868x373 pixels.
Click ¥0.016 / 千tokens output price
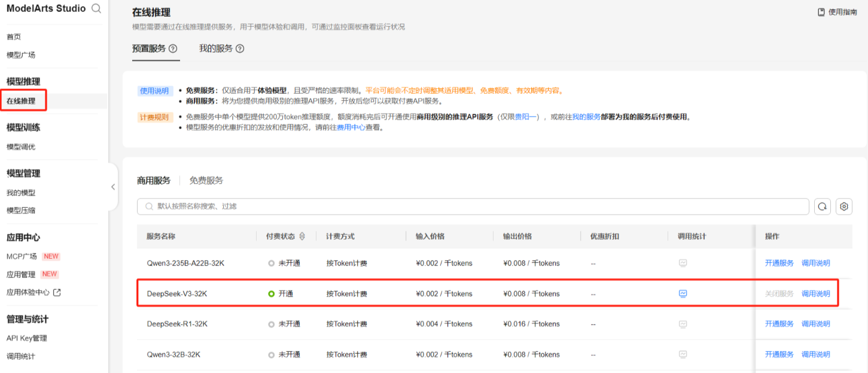point(532,324)
